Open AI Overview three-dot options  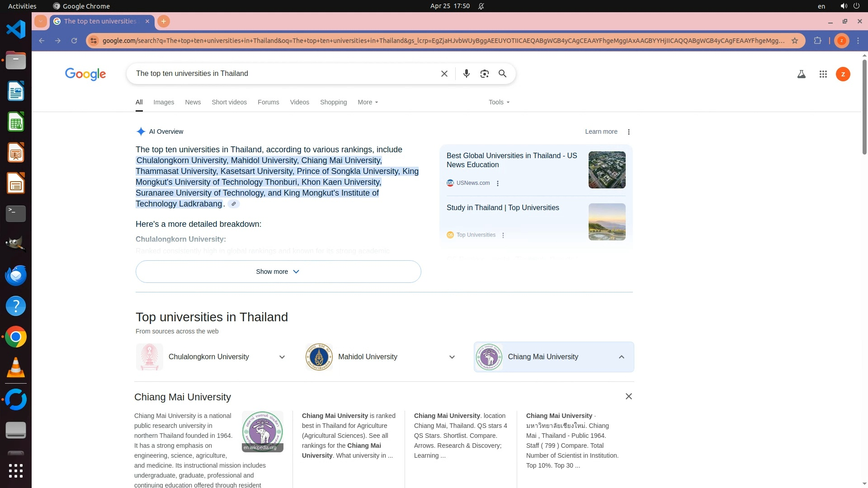[x=628, y=132]
